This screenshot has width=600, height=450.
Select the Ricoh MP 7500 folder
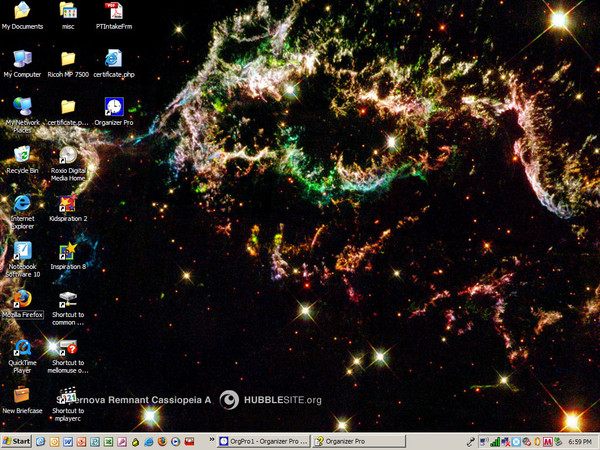68,59
